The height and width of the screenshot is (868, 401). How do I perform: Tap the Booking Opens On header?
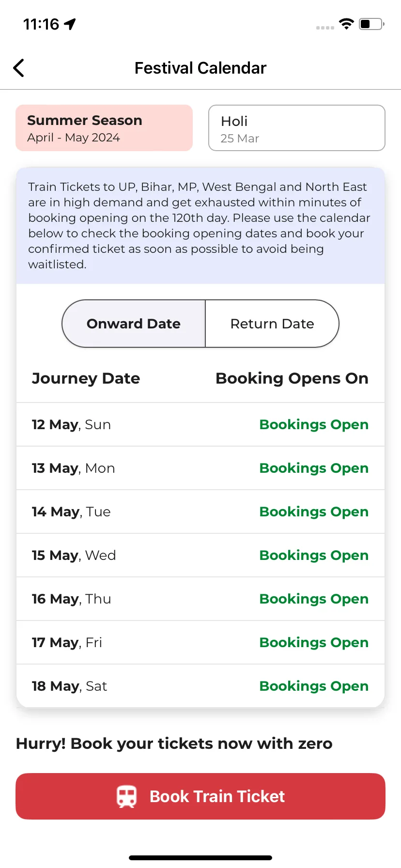[x=292, y=378]
